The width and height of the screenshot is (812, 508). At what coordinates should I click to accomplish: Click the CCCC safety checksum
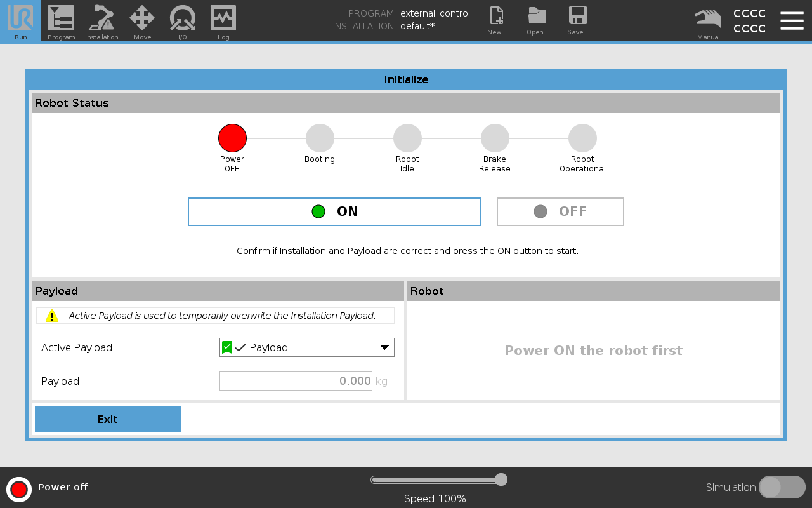[x=749, y=21]
